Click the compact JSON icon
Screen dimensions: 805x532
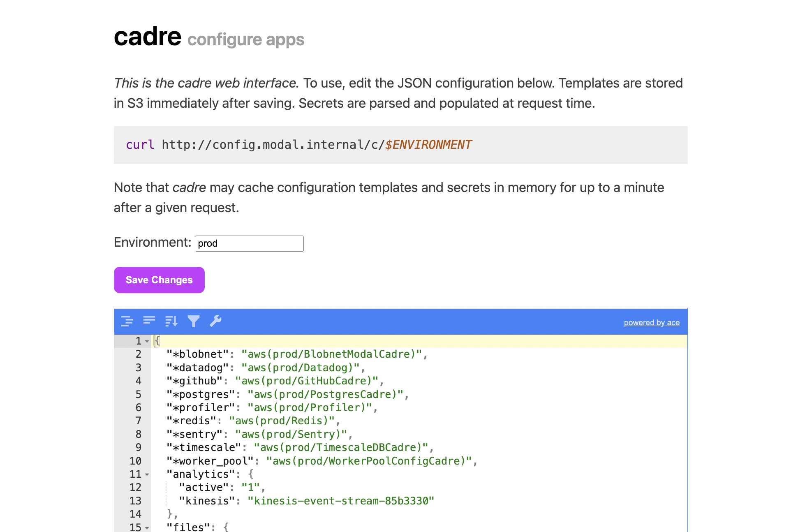(x=149, y=320)
